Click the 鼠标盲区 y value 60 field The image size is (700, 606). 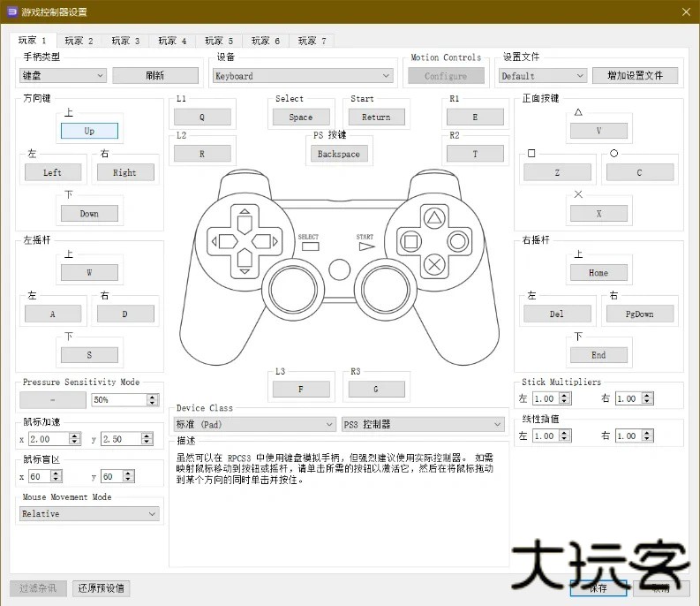pos(117,476)
